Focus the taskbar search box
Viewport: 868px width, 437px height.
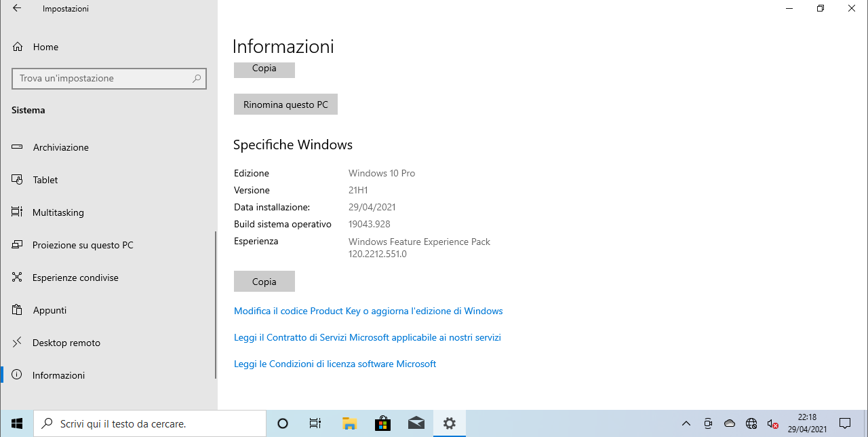149,423
